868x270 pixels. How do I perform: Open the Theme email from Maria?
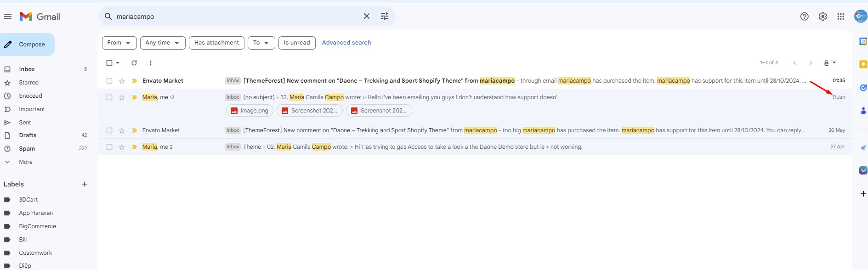tap(475, 147)
